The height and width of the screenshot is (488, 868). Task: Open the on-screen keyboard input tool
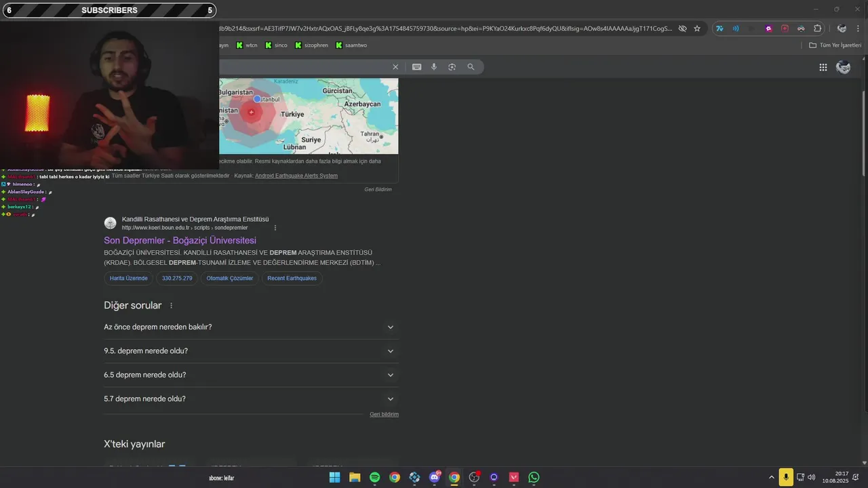click(416, 67)
